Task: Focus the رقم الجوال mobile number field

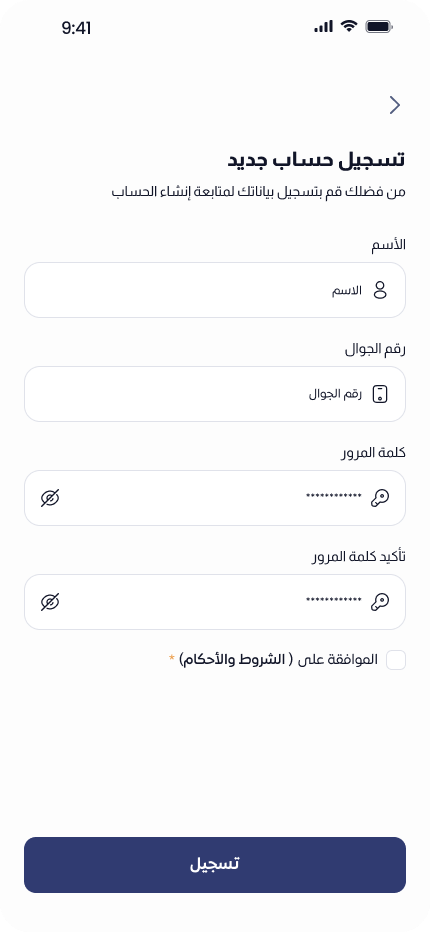Action: click(x=215, y=394)
